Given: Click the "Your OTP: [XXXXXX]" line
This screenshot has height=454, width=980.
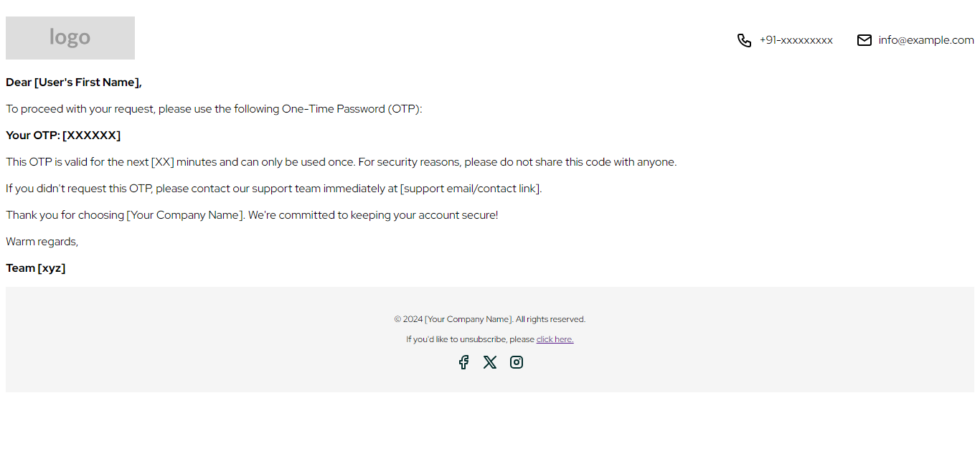Looking at the screenshot, I should tap(63, 136).
